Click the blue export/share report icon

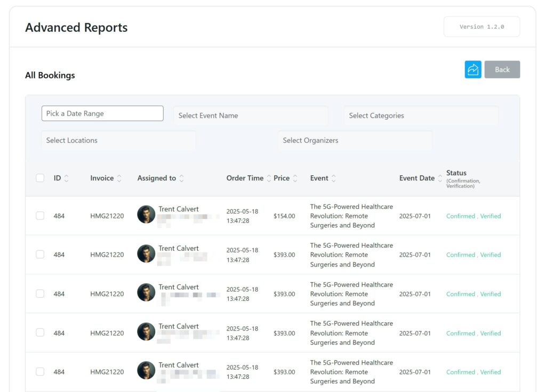[472, 69]
